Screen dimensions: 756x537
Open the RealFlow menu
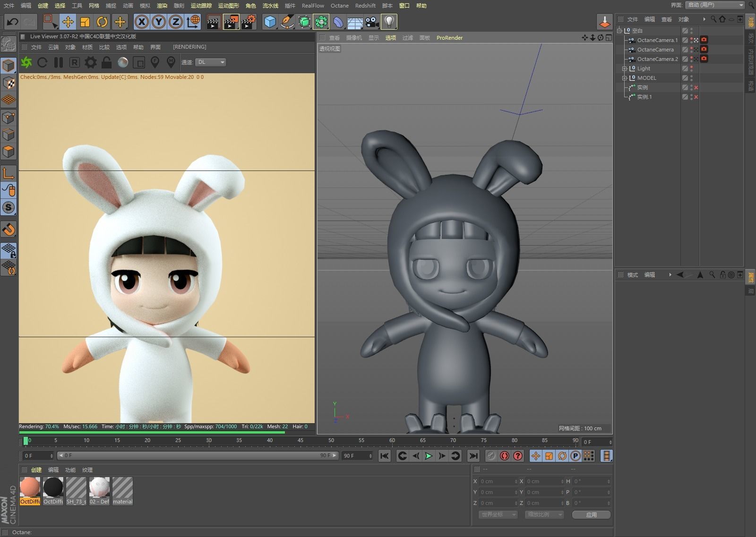click(313, 6)
